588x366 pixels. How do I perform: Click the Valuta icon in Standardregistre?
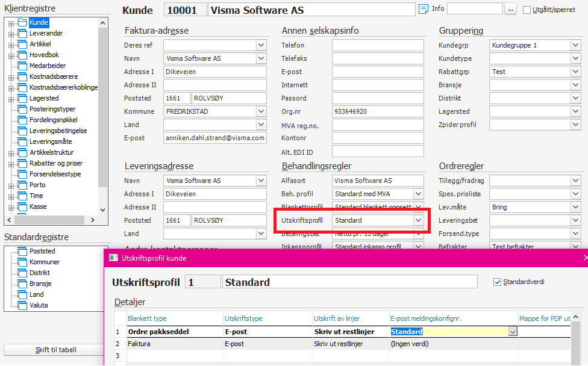(22, 306)
